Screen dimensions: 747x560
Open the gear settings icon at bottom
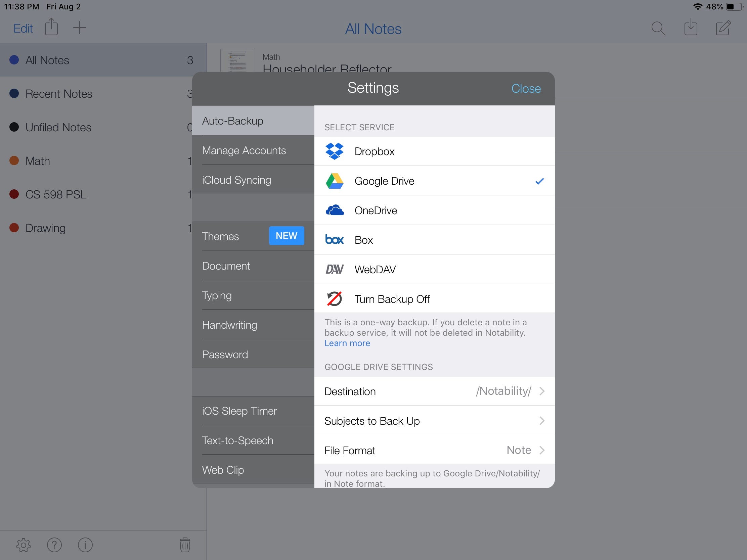click(x=23, y=545)
